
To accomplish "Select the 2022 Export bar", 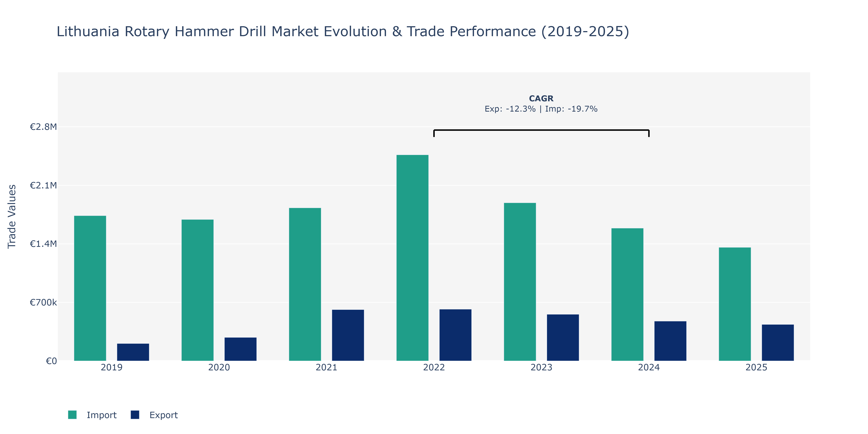I will 456,335.
